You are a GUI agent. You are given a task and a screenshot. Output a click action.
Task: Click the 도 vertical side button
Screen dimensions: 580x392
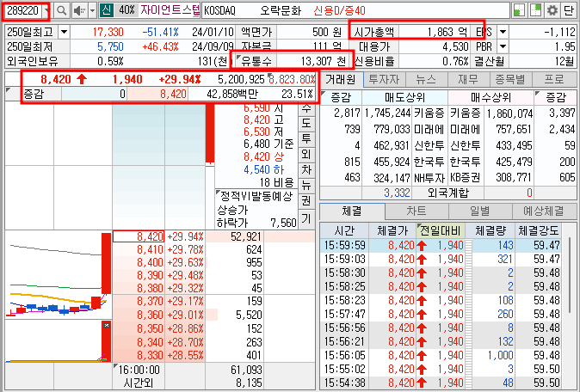tap(306, 124)
